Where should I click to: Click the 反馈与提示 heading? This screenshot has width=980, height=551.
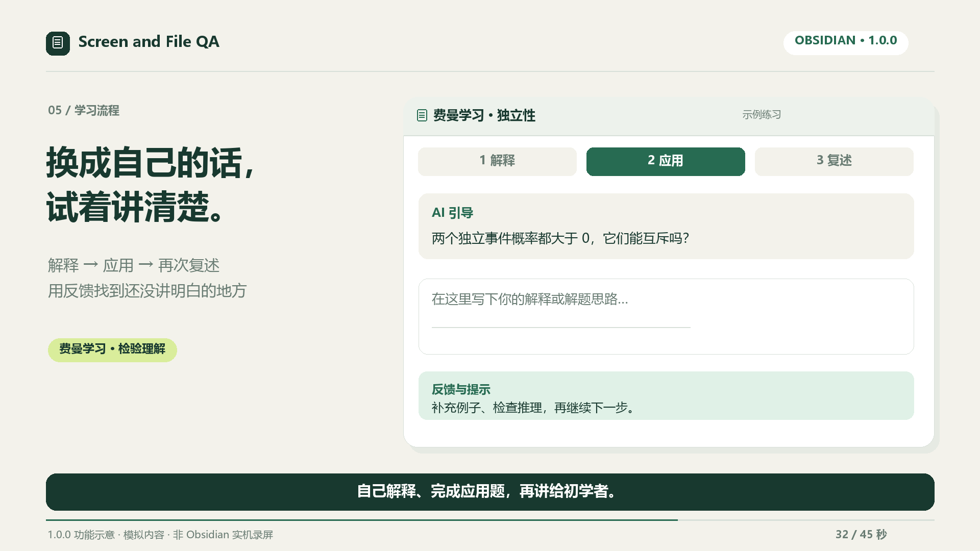(461, 390)
